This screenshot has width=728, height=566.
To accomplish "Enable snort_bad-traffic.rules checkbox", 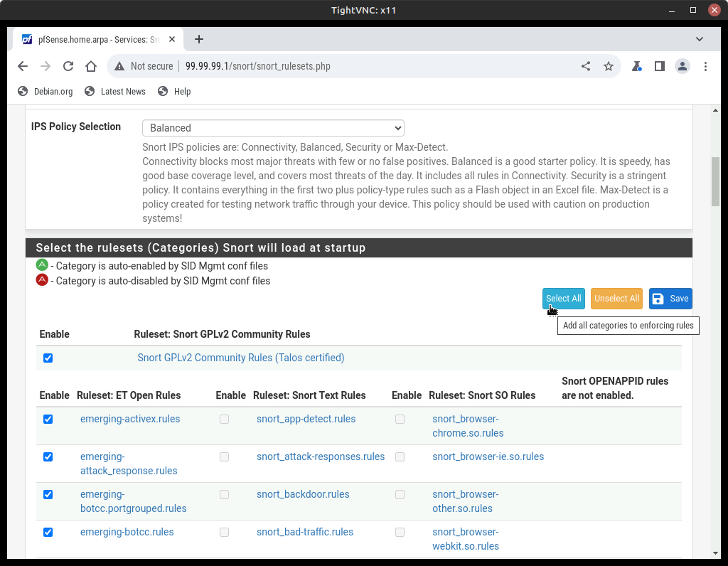I will coord(224,532).
